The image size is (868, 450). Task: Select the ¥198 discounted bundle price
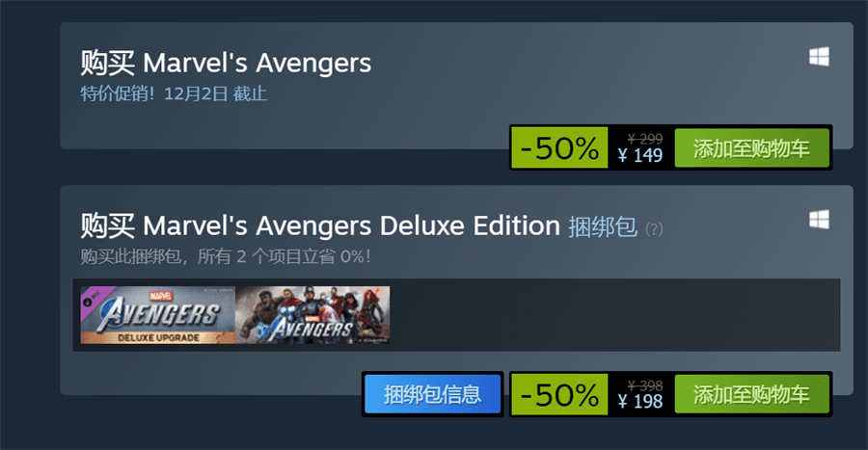click(x=640, y=402)
